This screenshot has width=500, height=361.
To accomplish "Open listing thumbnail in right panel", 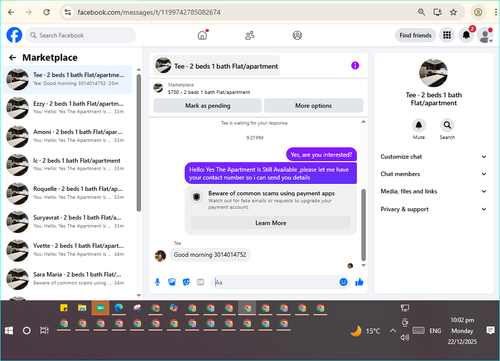I will click(433, 73).
